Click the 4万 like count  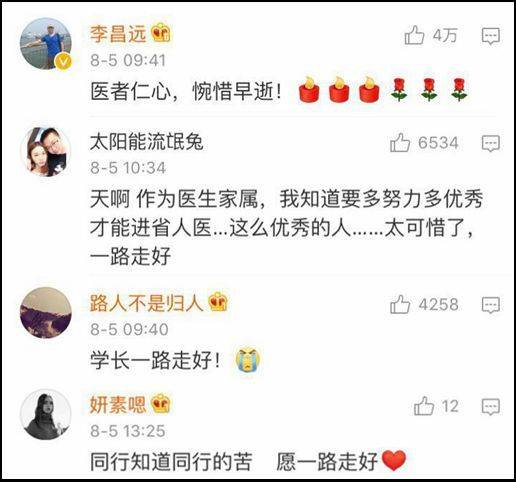(445, 35)
